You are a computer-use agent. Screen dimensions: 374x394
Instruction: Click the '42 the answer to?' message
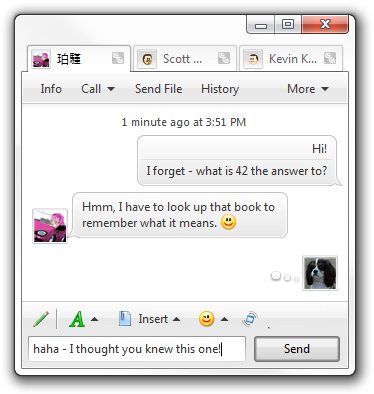point(237,171)
